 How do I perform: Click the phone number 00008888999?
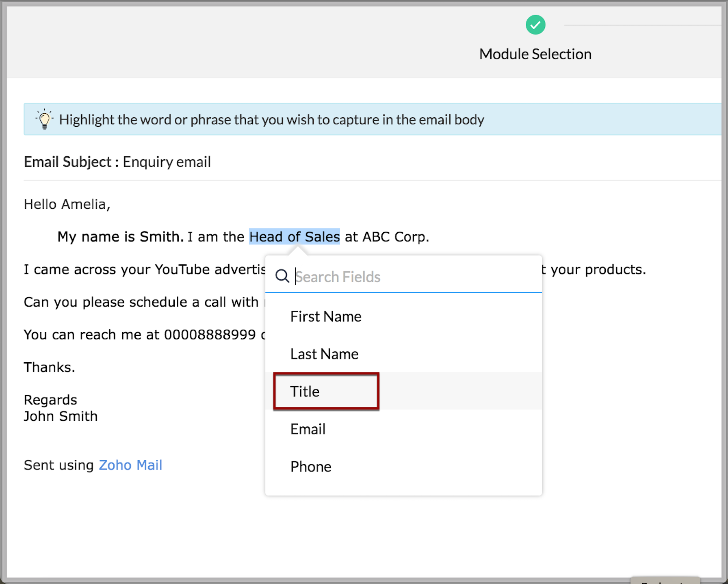pos(210,335)
